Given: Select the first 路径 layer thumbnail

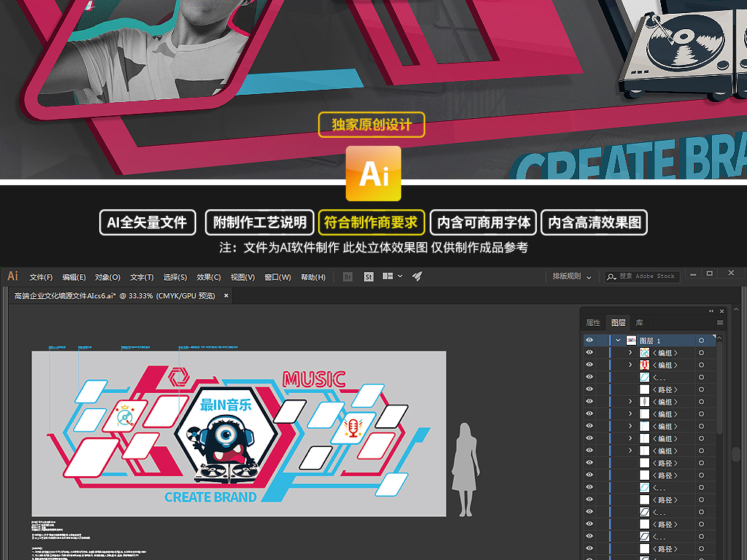Looking at the screenshot, I should pos(644,389).
